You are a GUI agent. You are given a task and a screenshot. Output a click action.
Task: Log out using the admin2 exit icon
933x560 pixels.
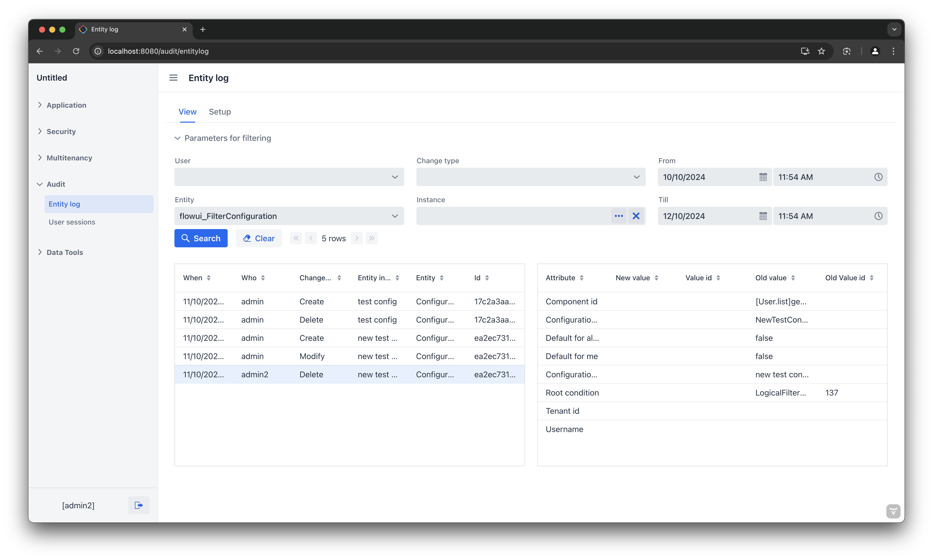(x=139, y=505)
